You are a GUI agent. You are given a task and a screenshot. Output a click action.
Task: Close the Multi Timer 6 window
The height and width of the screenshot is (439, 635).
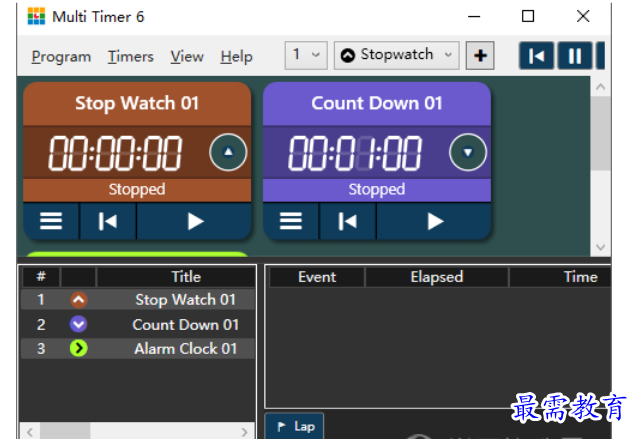pyautogui.click(x=583, y=17)
